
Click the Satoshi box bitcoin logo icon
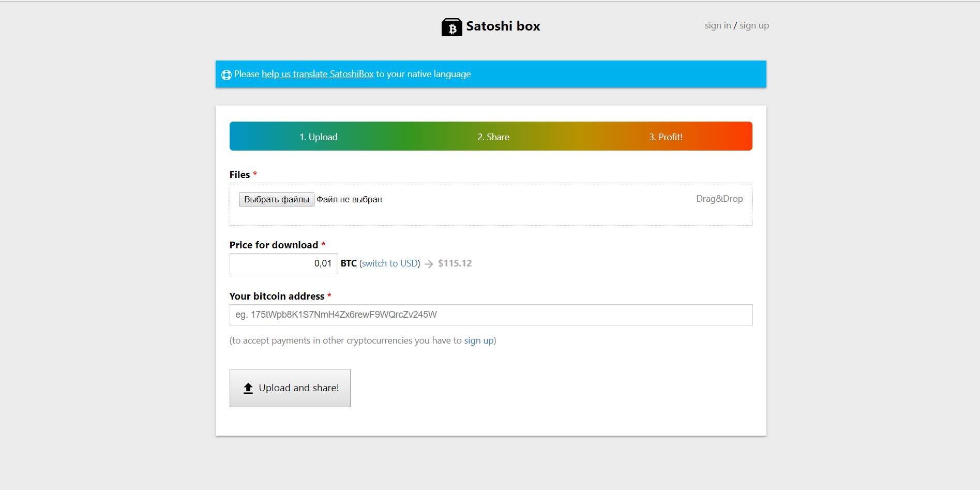(x=451, y=27)
